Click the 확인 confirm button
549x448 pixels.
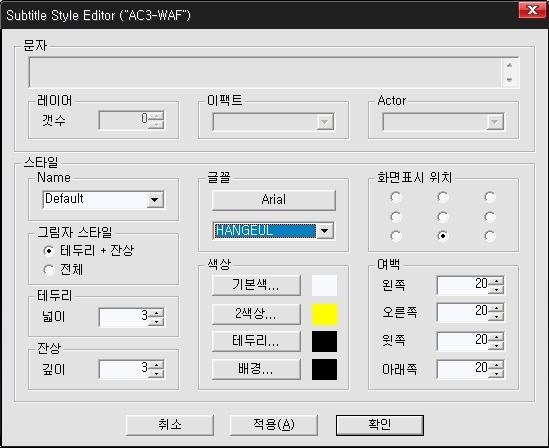[380, 425]
